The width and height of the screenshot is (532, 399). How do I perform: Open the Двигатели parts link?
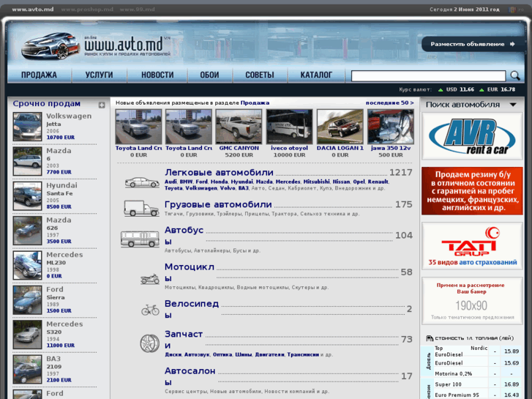click(269, 354)
